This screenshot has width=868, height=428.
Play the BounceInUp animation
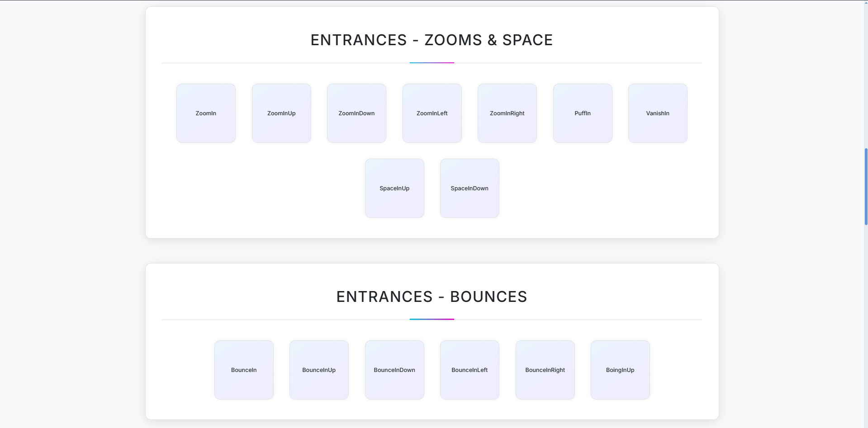tap(319, 370)
